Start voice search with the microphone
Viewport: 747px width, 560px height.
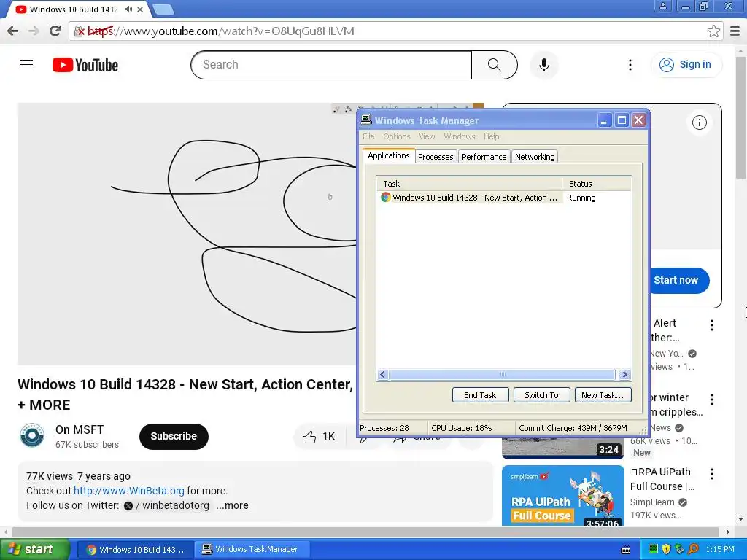pos(543,65)
